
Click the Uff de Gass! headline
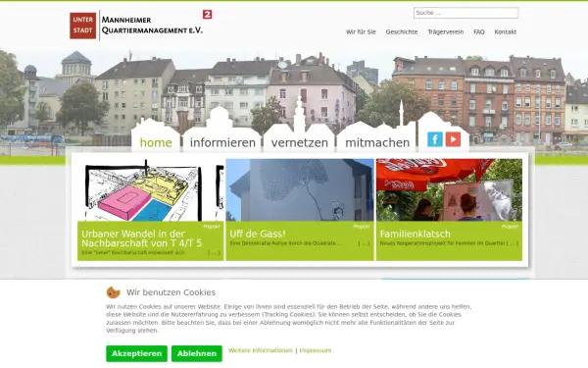(x=258, y=234)
